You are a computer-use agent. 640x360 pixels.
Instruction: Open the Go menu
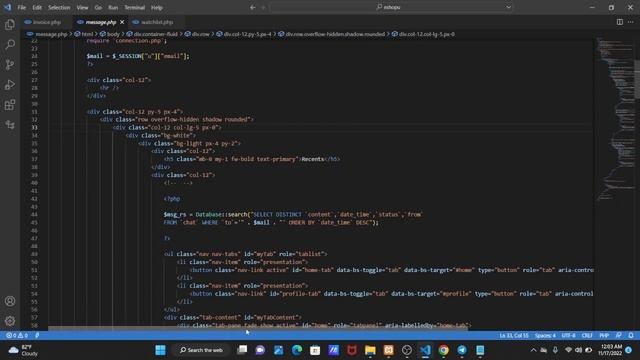tap(98, 7)
